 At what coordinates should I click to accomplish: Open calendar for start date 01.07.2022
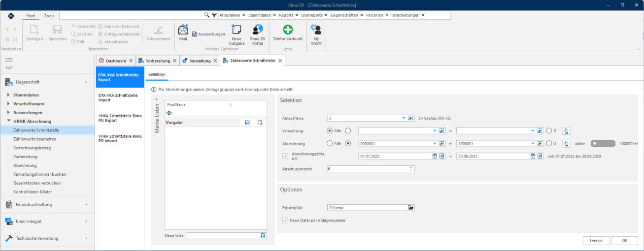coord(435,156)
